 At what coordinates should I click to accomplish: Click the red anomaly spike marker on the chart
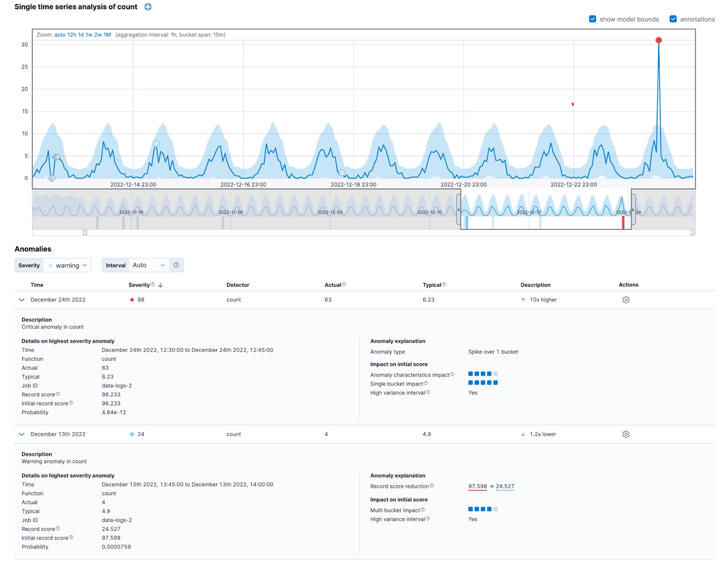[658, 40]
